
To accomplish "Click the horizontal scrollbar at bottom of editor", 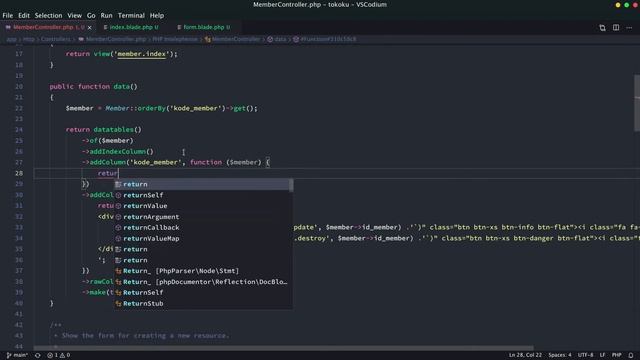I will click(x=284, y=348).
